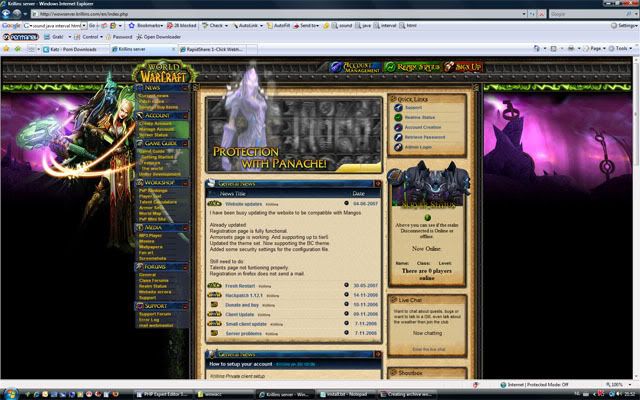Switch to the Notepad taskbar window

click(x=346, y=395)
